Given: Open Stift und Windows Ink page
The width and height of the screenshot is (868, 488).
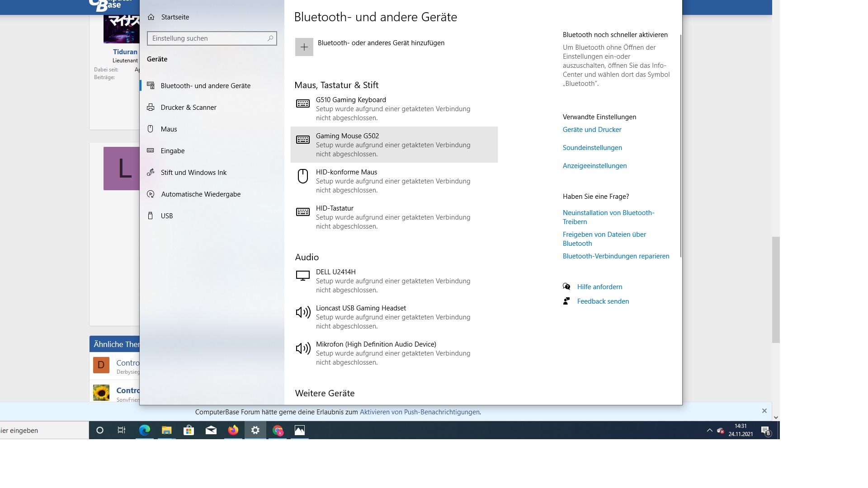Looking at the screenshot, I should click(x=193, y=173).
